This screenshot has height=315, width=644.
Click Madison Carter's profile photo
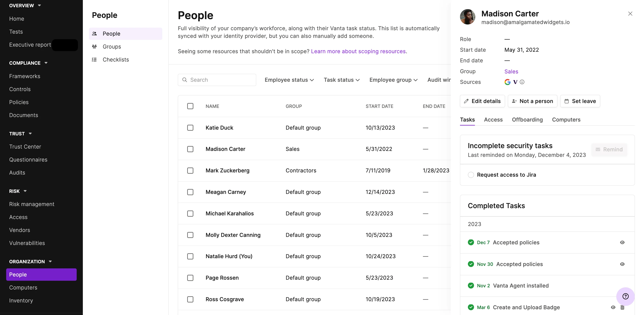click(x=467, y=17)
